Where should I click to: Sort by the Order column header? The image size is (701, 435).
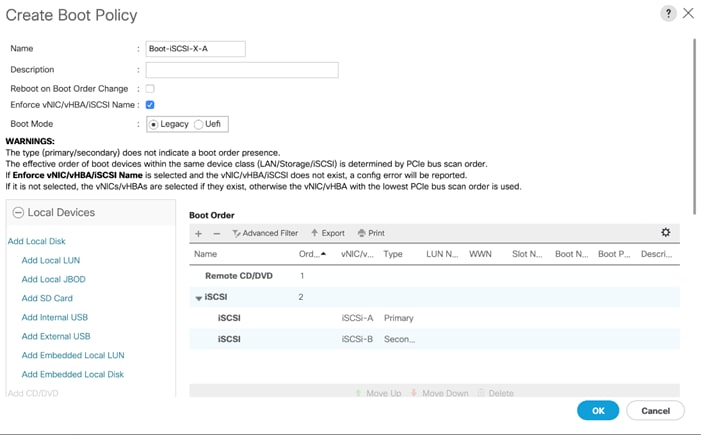[x=312, y=254]
